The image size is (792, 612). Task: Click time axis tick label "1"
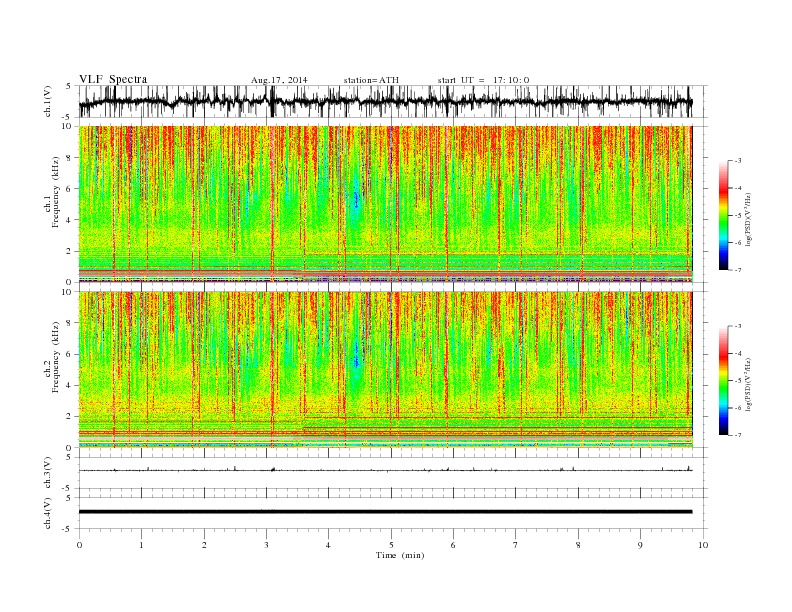click(x=142, y=545)
